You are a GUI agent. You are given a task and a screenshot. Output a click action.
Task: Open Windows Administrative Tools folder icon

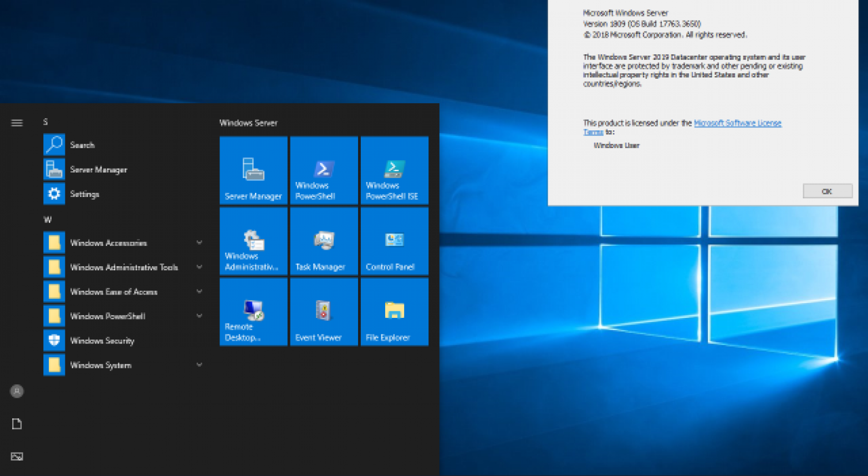point(54,267)
